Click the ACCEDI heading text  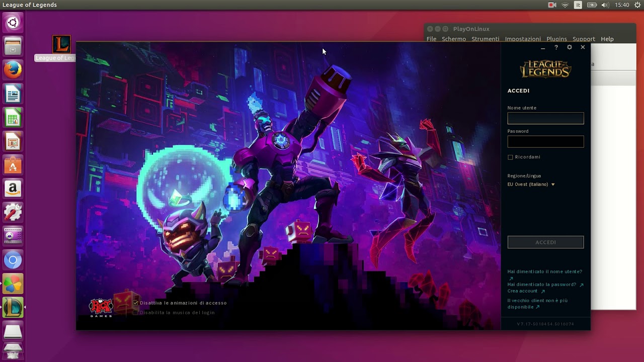coord(518,91)
